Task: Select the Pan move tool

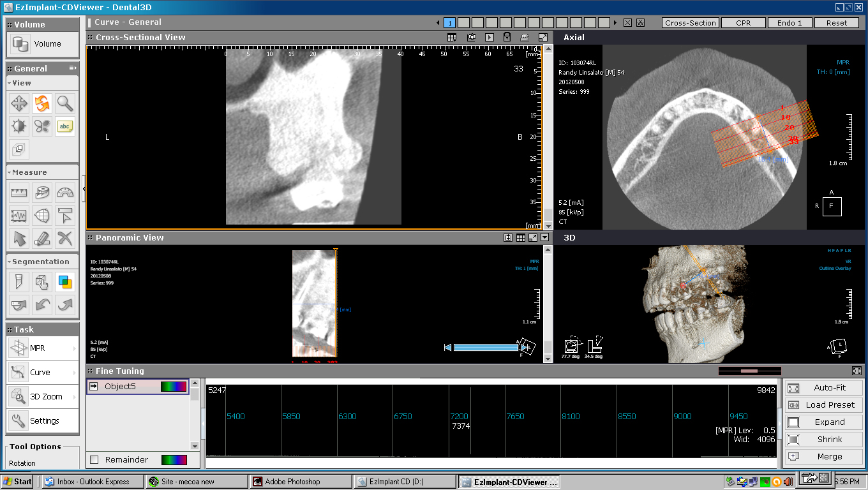Action: 19,103
